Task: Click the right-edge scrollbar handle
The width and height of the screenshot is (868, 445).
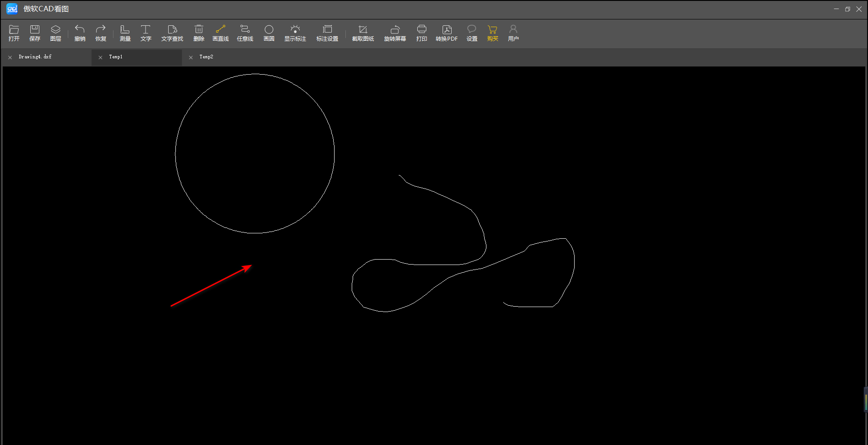Action: coord(866,399)
